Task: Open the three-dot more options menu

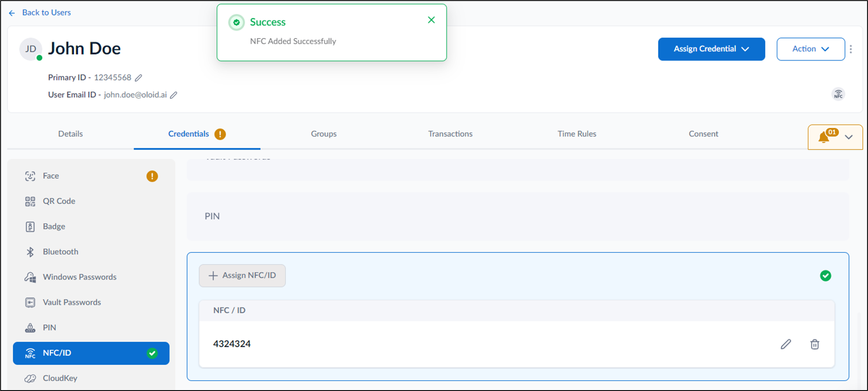Action: click(851, 49)
